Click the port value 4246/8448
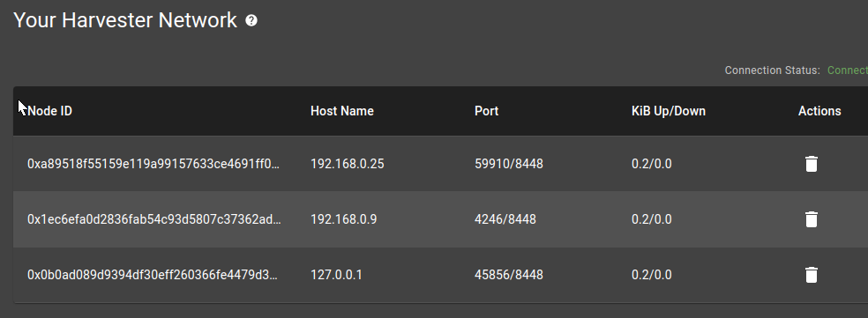The image size is (868, 318). click(x=505, y=219)
